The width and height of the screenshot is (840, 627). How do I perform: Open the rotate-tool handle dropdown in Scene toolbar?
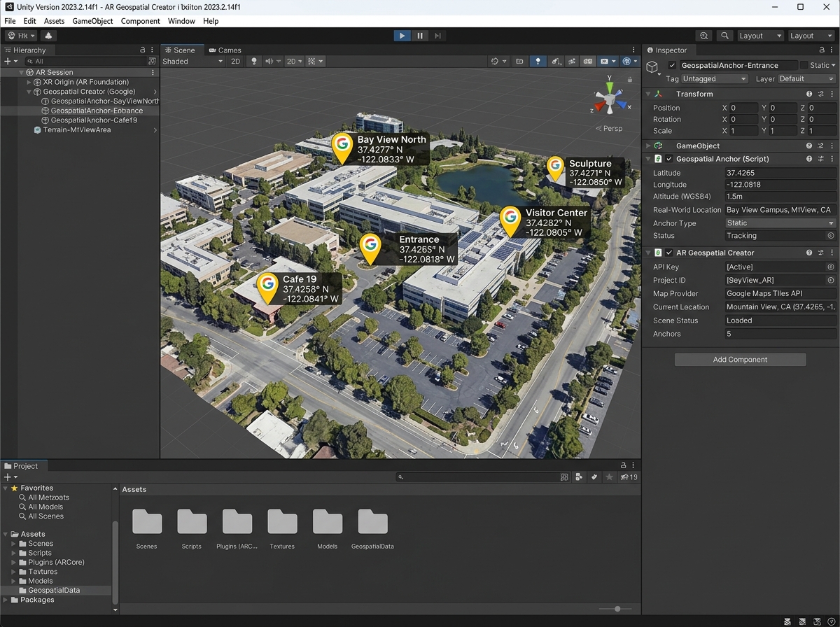coord(498,62)
